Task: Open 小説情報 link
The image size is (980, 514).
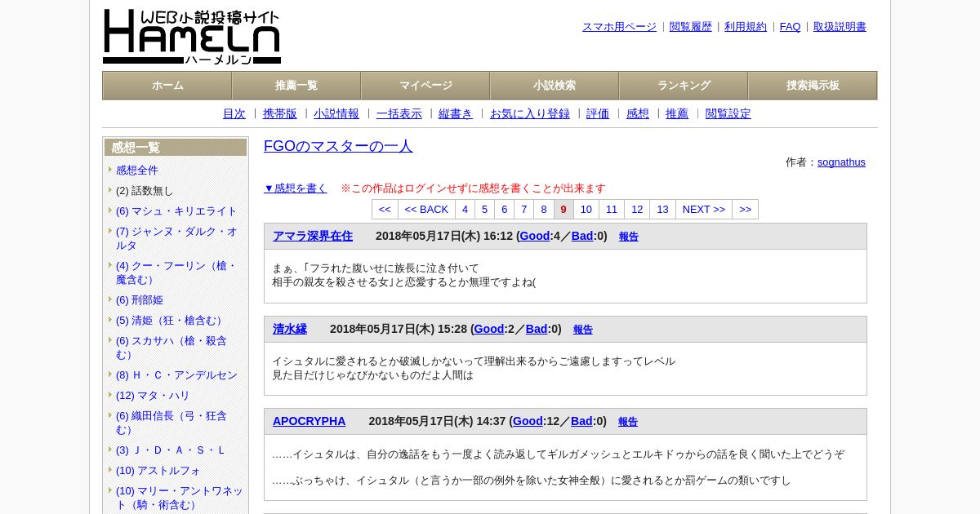Action: 336,114
